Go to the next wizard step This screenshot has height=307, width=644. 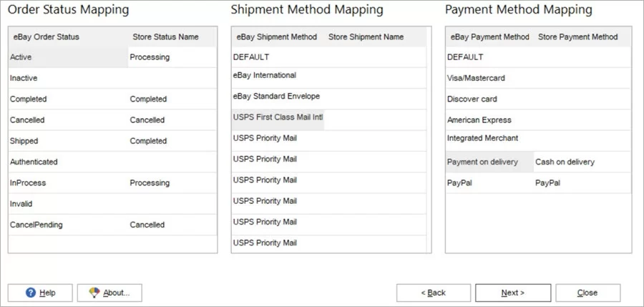pyautogui.click(x=512, y=293)
